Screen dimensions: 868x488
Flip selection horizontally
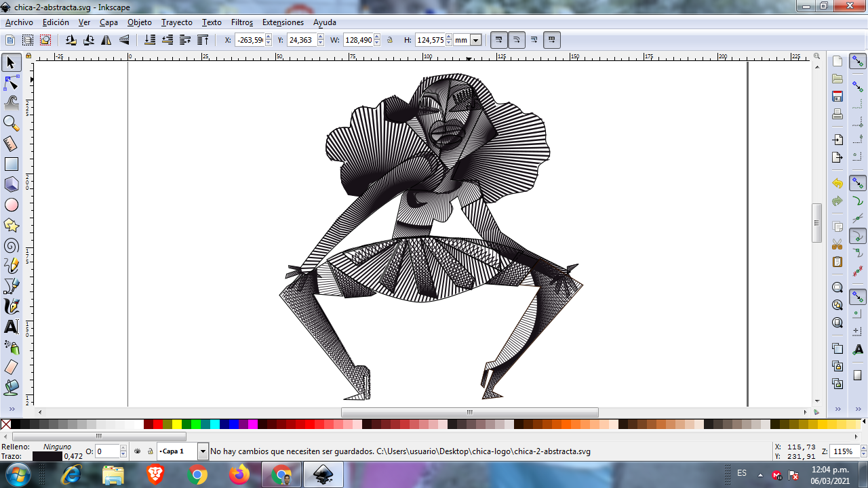(x=106, y=40)
